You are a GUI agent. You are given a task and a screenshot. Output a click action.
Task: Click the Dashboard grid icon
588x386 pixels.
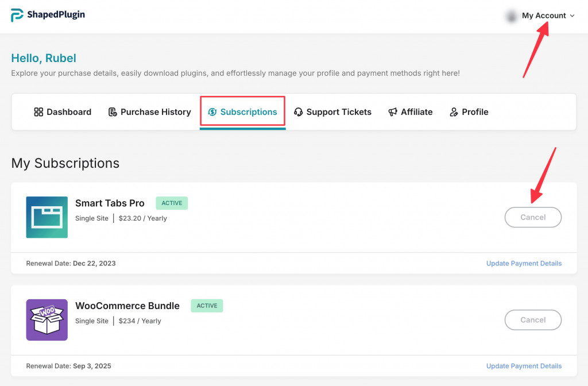[38, 112]
